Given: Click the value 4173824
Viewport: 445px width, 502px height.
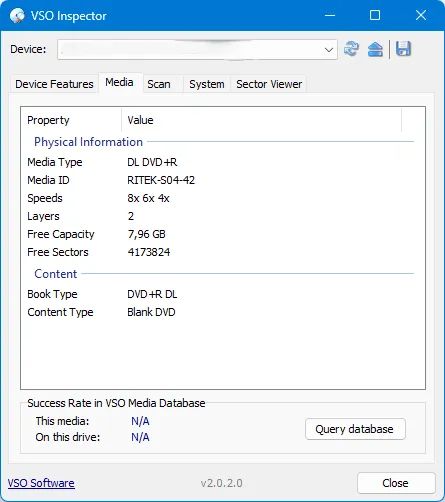Looking at the screenshot, I should (x=149, y=252).
